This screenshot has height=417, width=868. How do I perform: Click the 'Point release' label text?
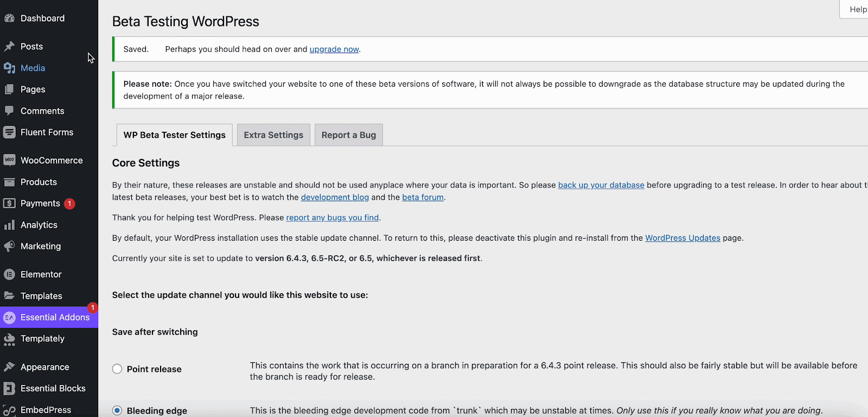point(154,369)
